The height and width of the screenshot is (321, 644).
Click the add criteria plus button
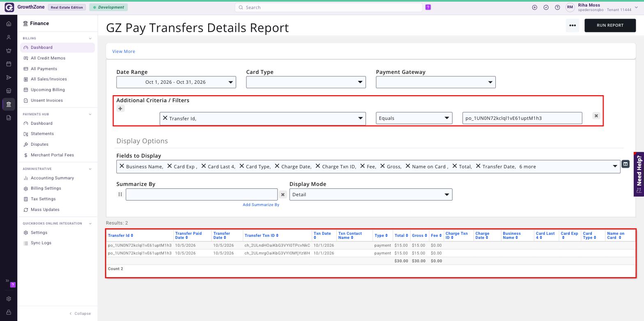coord(120,109)
